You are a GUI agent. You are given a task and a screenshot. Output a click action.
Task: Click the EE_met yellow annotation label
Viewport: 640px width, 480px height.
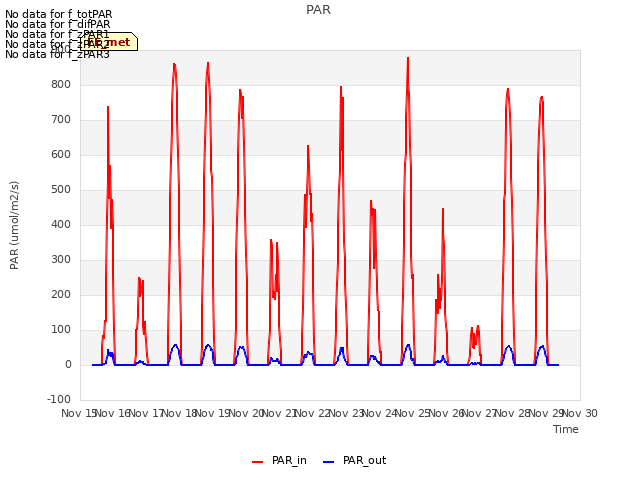(109, 42)
